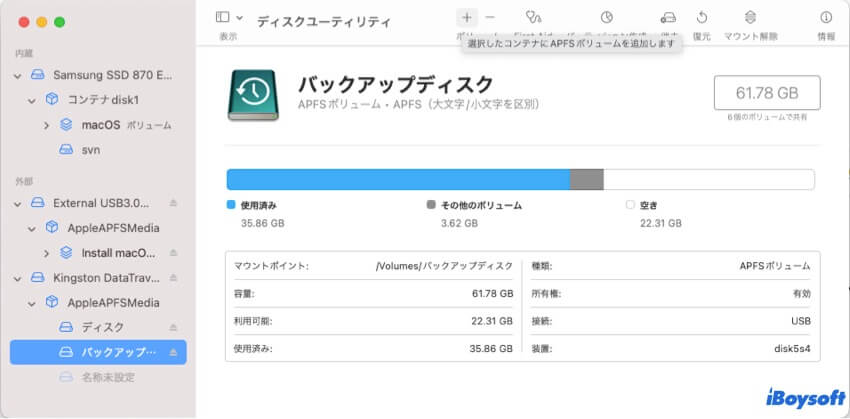Eject the ディスク volume
This screenshot has width=850, height=419.
pyautogui.click(x=173, y=327)
